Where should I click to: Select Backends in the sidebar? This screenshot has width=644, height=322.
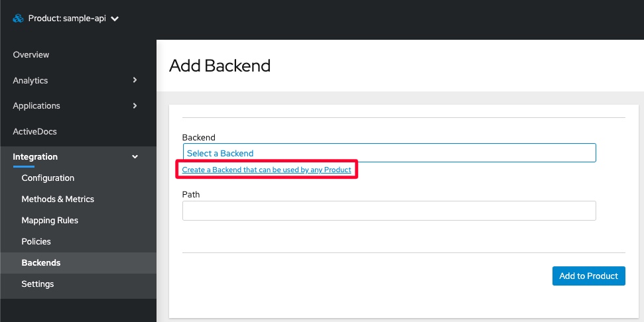[41, 262]
